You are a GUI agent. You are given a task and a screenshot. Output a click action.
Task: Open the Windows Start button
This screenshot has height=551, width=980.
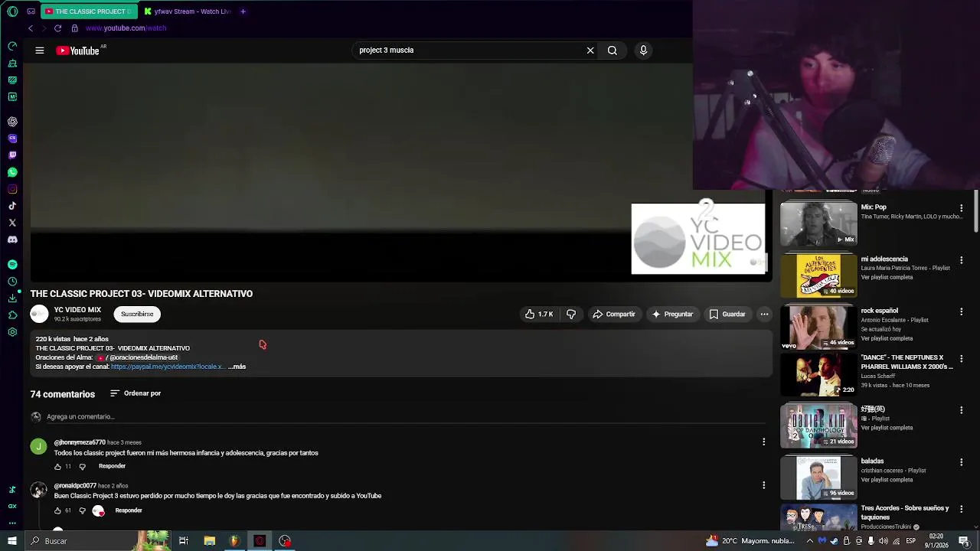click(x=11, y=541)
